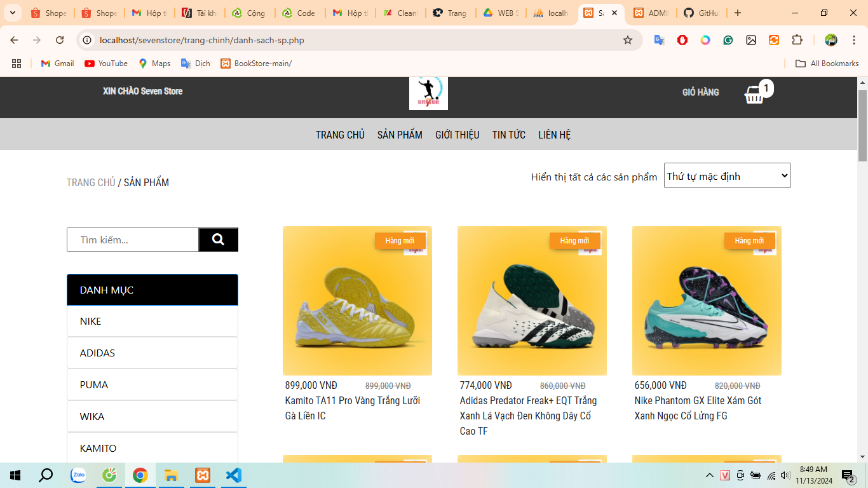Screen dimensions: 868x488
Task: Open File Explorer from the taskbar
Action: (172, 475)
